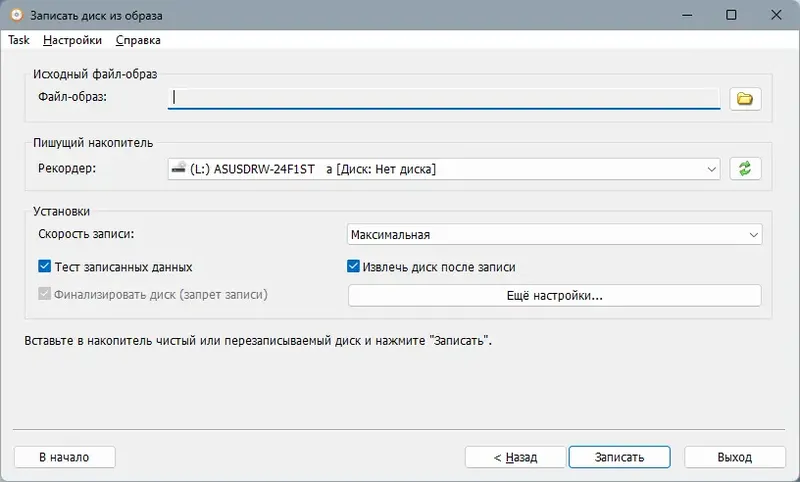Open the 'Скорость записи' speed dropdown

point(752,235)
